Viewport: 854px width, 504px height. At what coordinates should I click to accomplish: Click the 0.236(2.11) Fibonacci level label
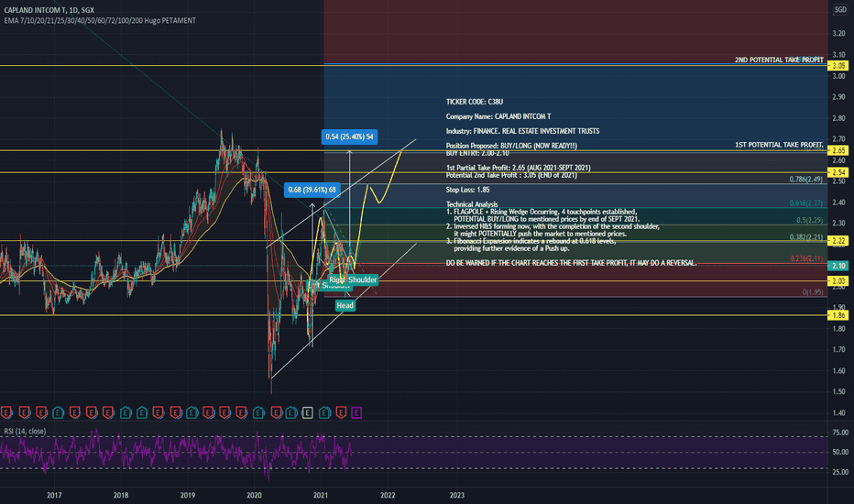tap(806, 258)
